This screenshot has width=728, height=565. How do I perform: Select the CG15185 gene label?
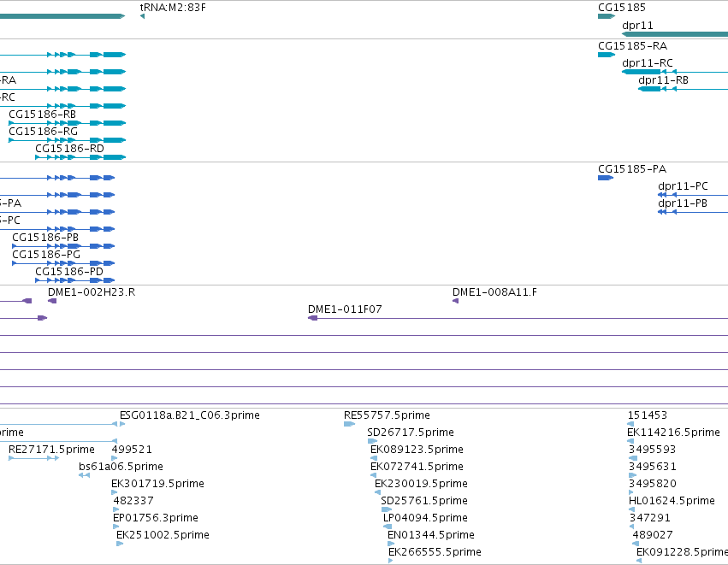[x=622, y=8]
